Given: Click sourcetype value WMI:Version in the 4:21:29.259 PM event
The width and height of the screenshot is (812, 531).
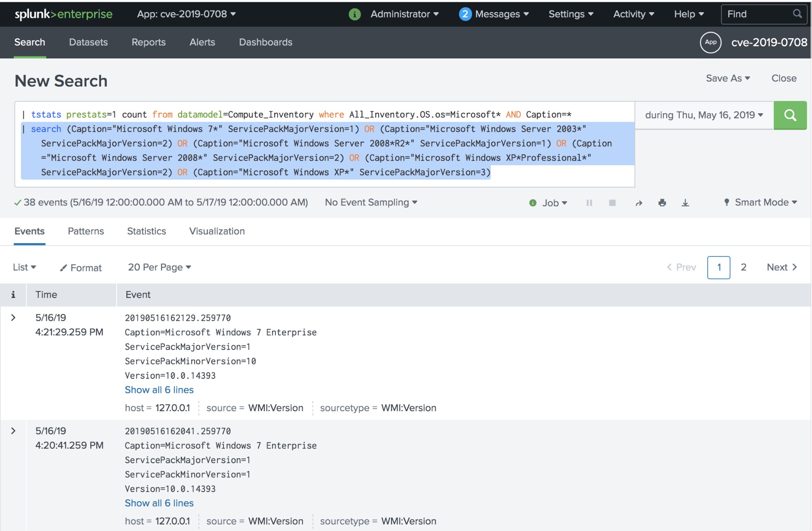Looking at the screenshot, I should click(x=409, y=408).
